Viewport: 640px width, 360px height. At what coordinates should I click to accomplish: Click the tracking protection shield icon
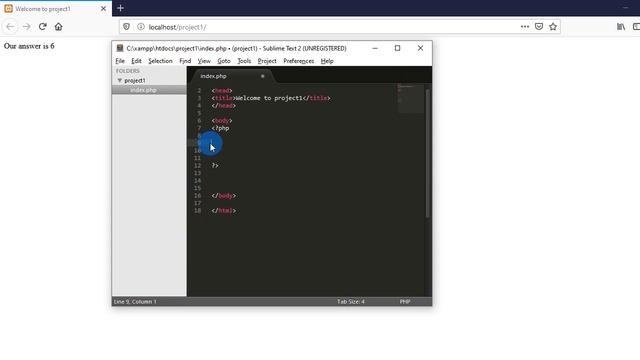tap(127, 27)
